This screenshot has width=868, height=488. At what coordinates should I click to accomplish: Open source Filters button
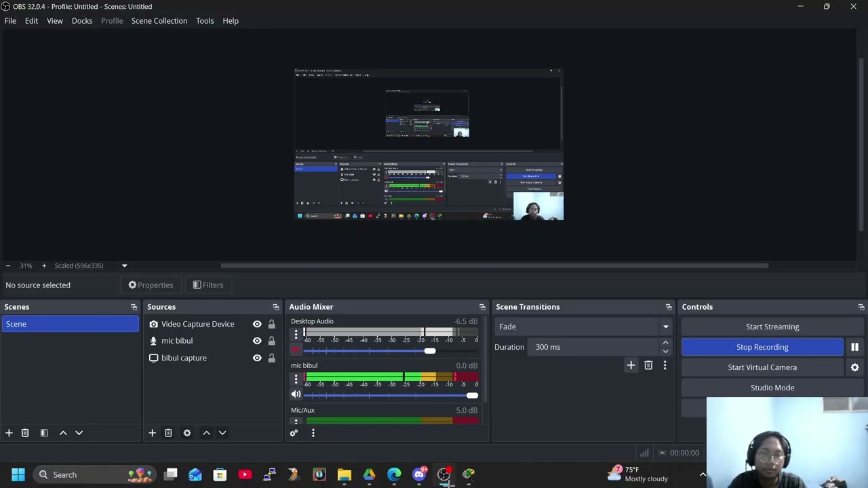[x=208, y=285]
